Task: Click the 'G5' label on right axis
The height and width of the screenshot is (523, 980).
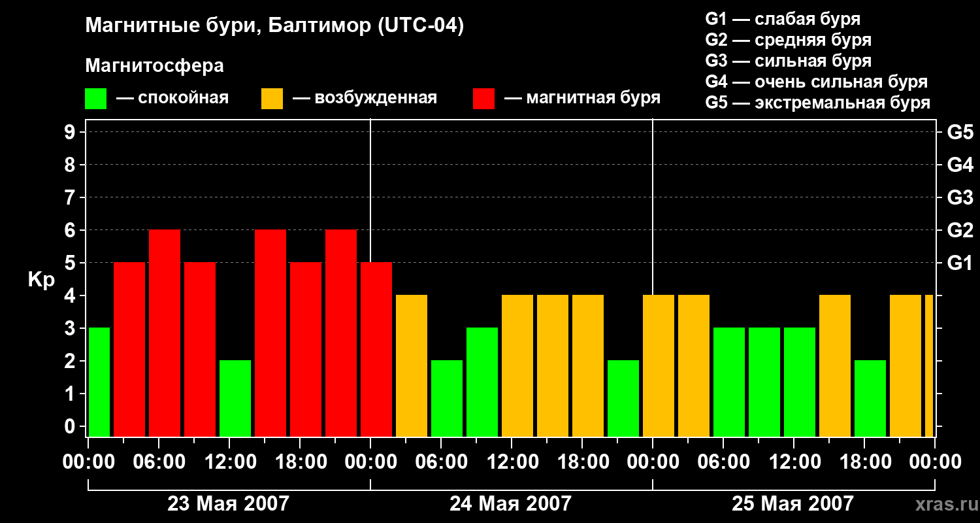Action: click(x=960, y=132)
